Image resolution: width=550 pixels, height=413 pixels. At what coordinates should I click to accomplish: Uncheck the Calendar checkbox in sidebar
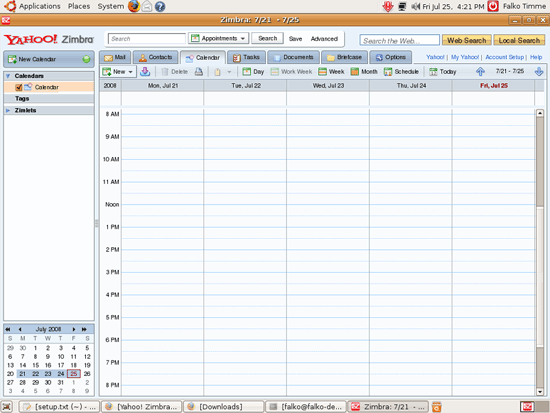(x=19, y=87)
